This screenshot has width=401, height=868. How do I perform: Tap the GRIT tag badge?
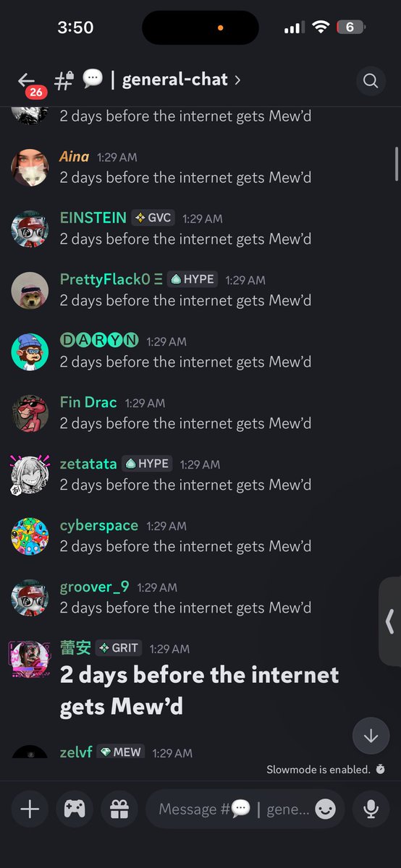(119, 648)
